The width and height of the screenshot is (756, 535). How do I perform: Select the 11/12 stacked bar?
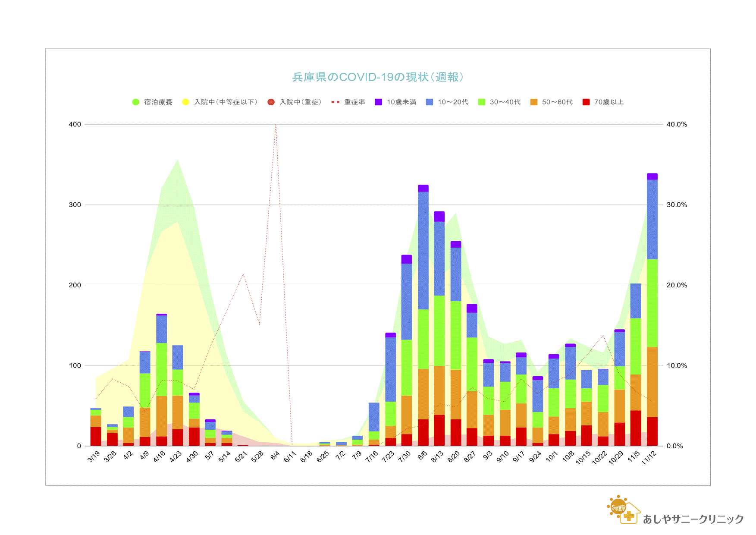point(652,311)
